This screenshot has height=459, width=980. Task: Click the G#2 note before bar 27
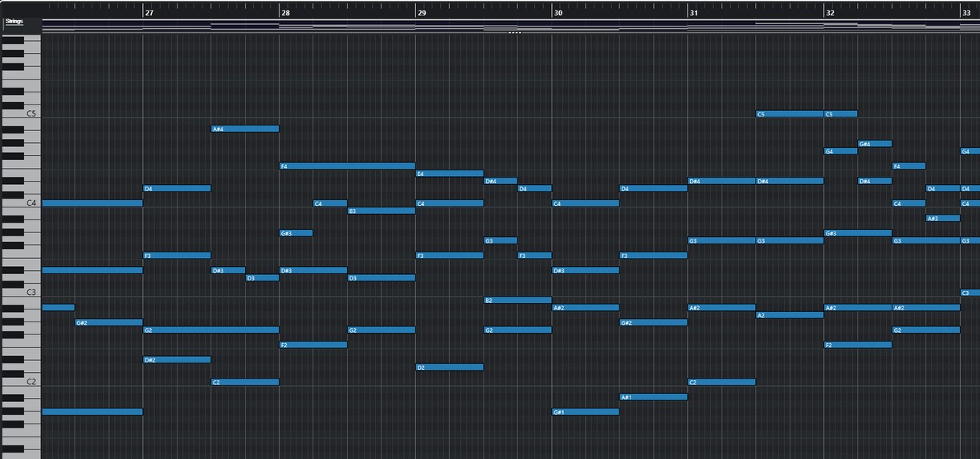pos(108,322)
